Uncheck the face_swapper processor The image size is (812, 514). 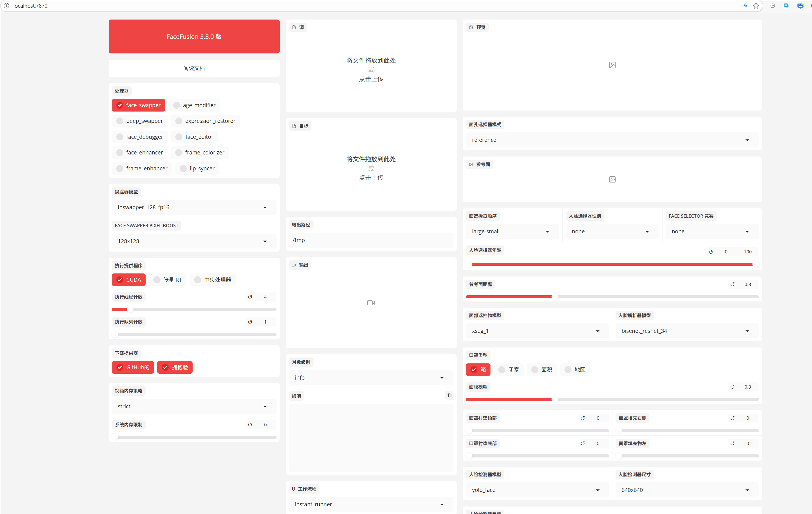(139, 105)
